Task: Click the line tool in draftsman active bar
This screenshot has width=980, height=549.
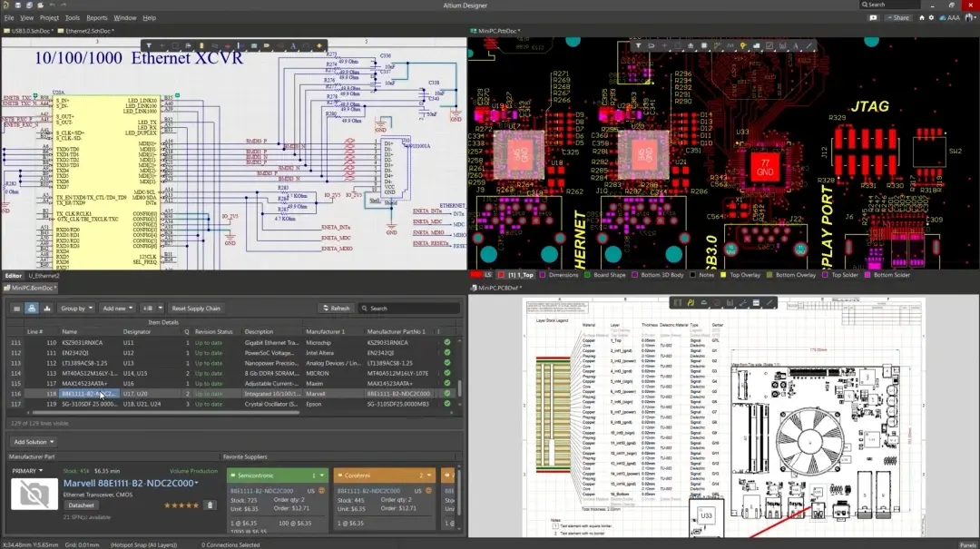Action: click(769, 303)
